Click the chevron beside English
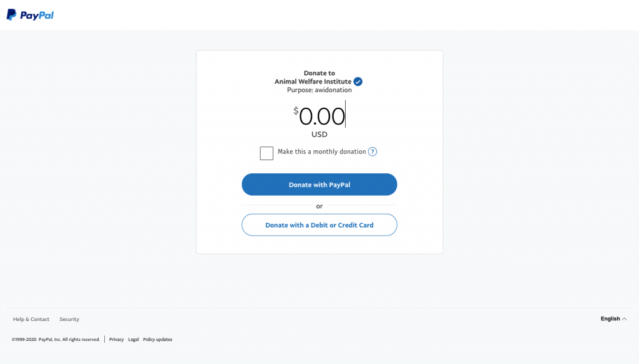 pos(624,318)
